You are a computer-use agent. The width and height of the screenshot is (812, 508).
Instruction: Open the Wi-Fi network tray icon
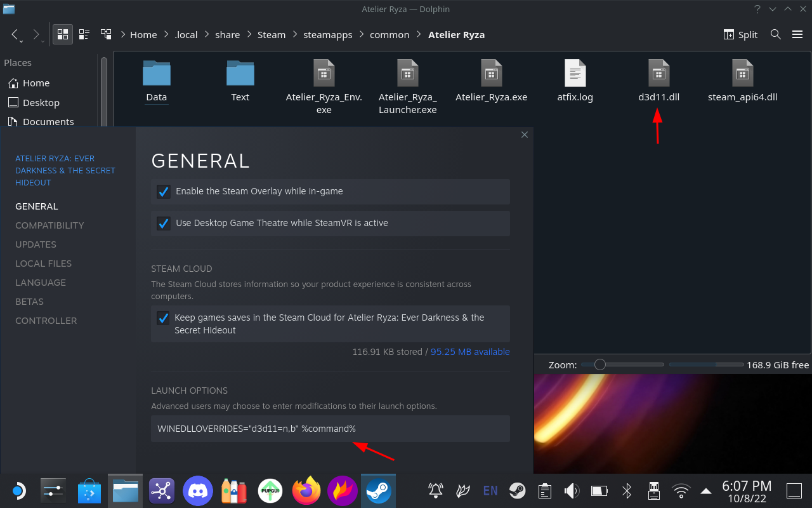point(681,491)
